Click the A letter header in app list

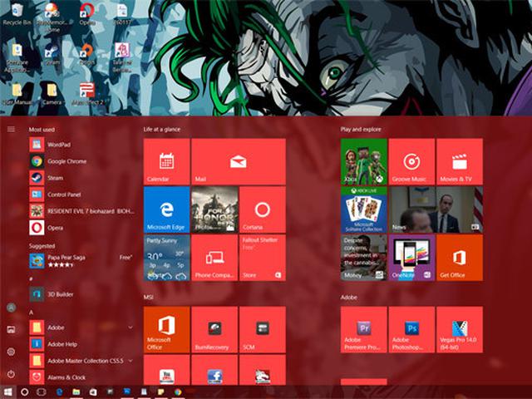31,313
